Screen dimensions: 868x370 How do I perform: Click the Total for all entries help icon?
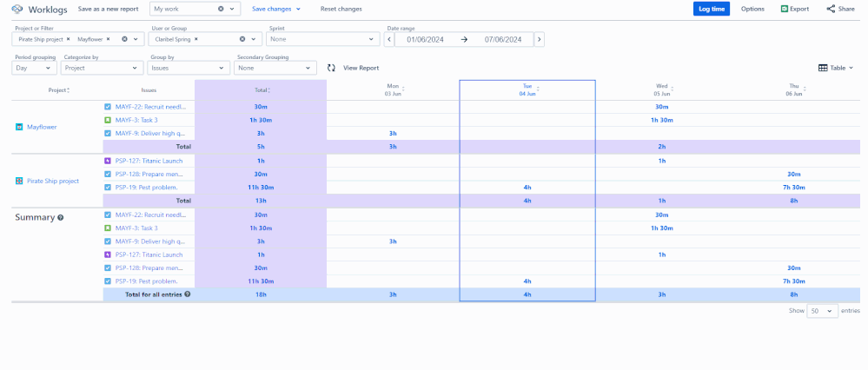187,294
